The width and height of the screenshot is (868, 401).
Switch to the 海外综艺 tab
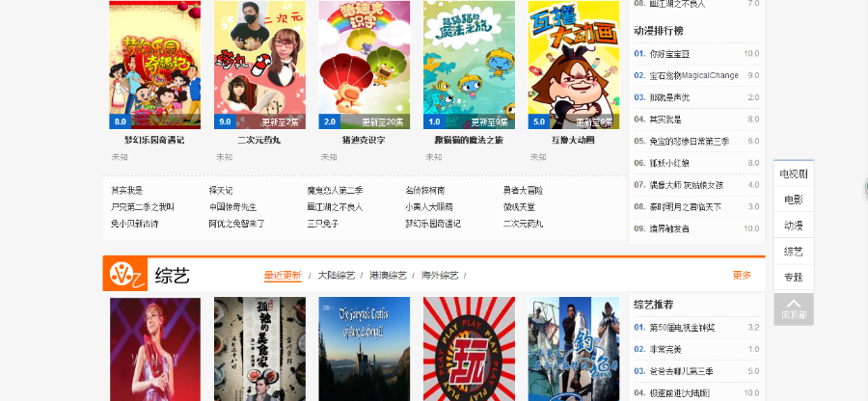[x=440, y=276]
